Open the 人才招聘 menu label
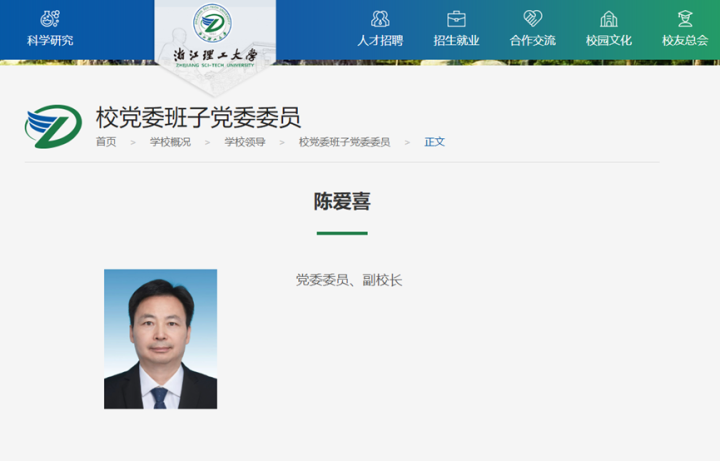The width and height of the screenshot is (720, 461). (x=380, y=41)
